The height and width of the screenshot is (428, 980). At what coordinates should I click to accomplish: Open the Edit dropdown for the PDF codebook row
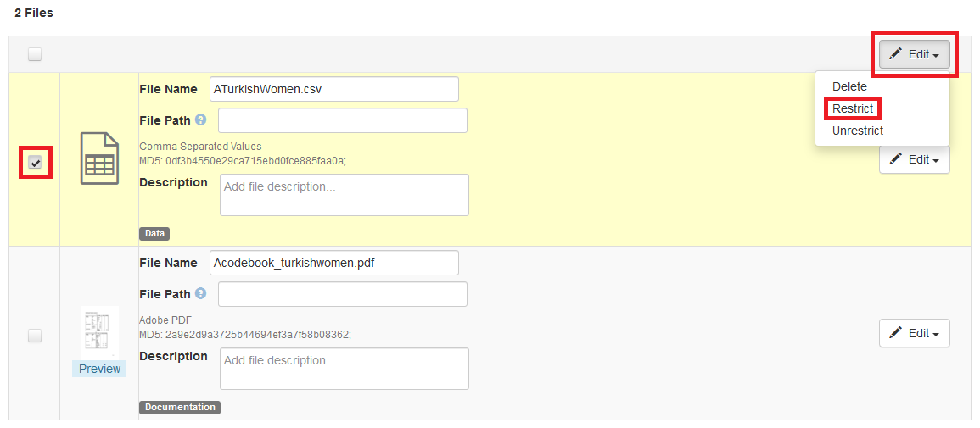pyautogui.click(x=915, y=333)
